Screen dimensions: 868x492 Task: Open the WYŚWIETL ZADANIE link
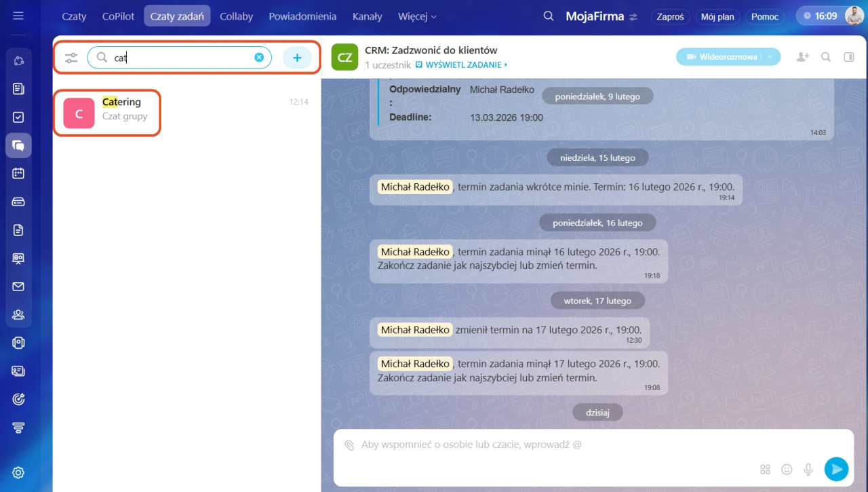[461, 65]
